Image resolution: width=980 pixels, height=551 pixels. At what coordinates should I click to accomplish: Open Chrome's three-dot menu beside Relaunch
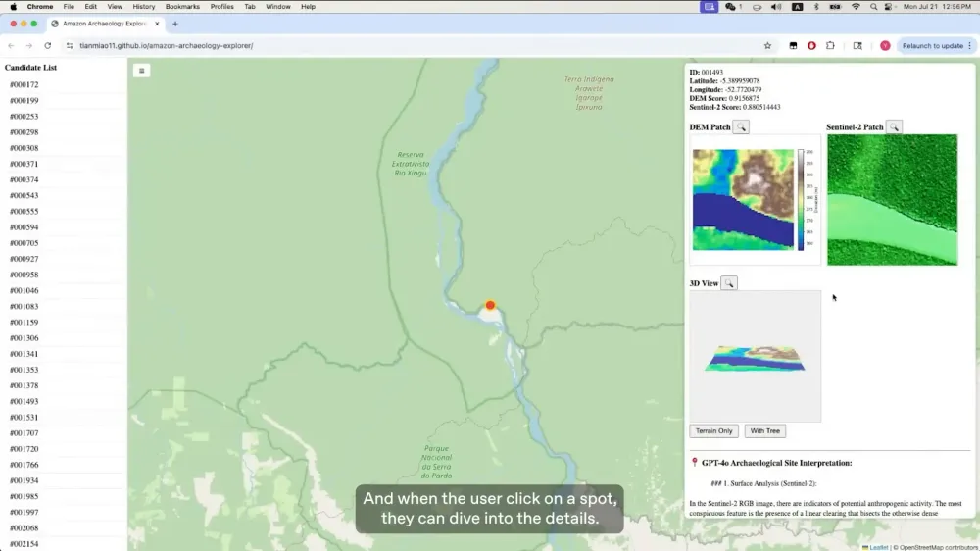click(x=969, y=46)
